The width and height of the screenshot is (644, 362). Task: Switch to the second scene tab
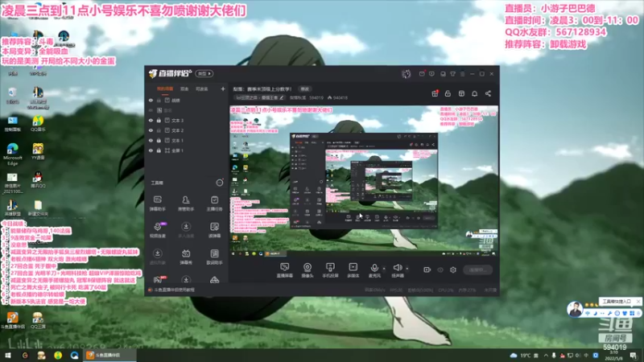point(184,88)
